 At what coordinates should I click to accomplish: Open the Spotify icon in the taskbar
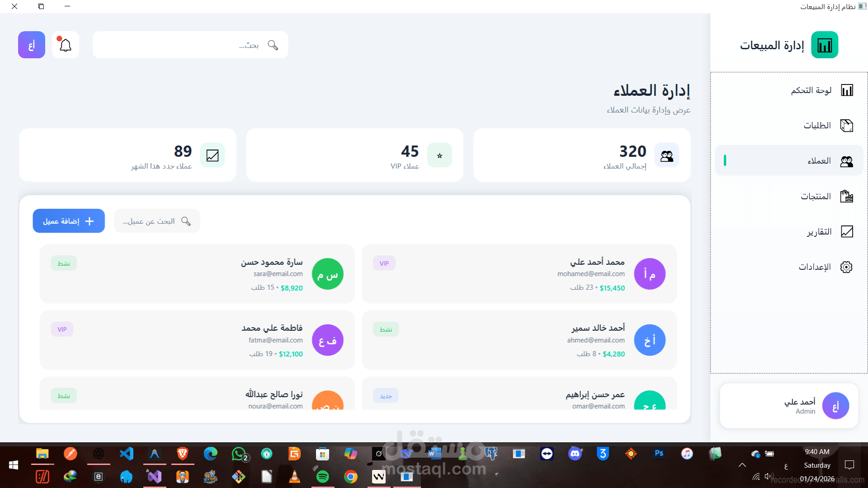pos(322,476)
